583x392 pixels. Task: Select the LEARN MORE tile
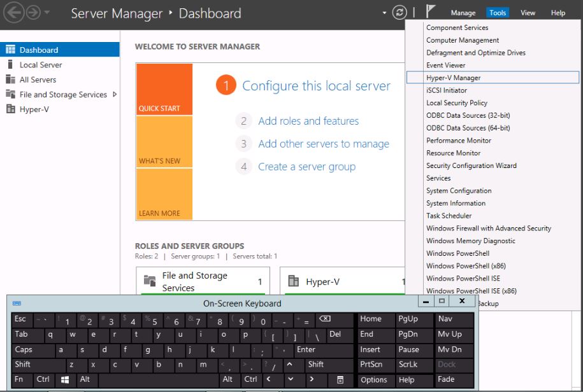[164, 194]
